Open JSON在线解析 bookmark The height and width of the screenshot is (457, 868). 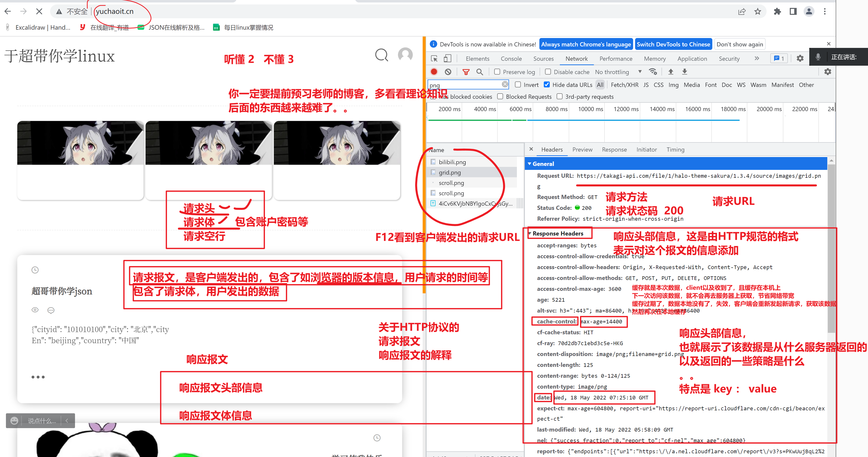click(x=172, y=27)
